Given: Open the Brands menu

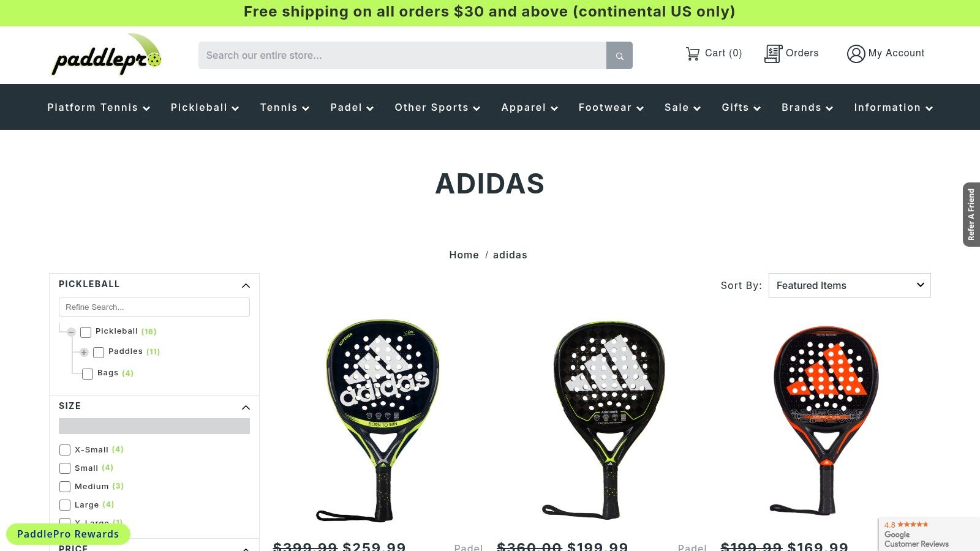Looking at the screenshot, I should tap(807, 107).
